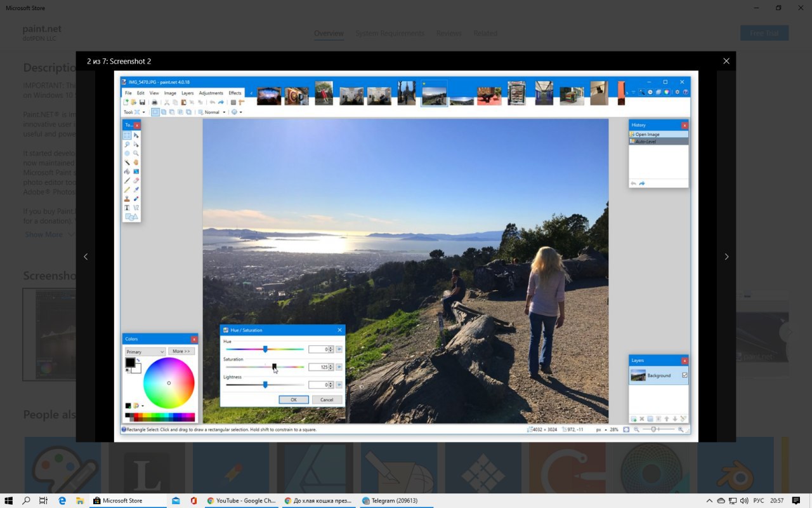This screenshot has width=812, height=508.
Task: Open the antialiasing dropdown arrow
Action: pos(240,112)
